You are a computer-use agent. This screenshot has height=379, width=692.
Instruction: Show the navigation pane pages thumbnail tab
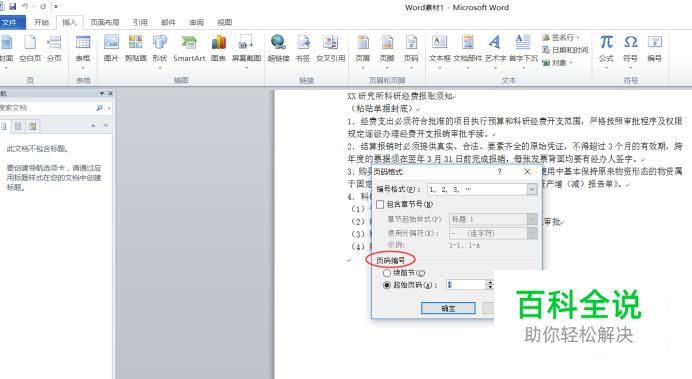click(x=18, y=126)
